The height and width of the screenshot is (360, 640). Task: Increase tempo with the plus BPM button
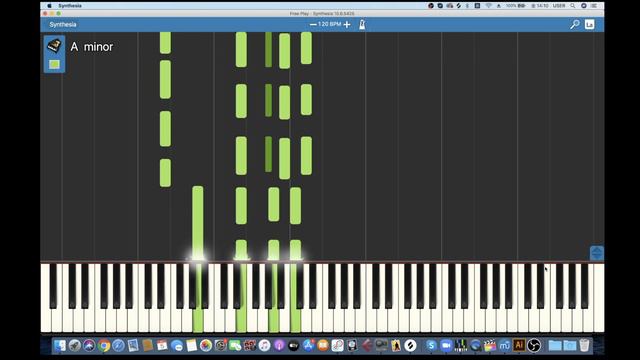click(x=347, y=24)
